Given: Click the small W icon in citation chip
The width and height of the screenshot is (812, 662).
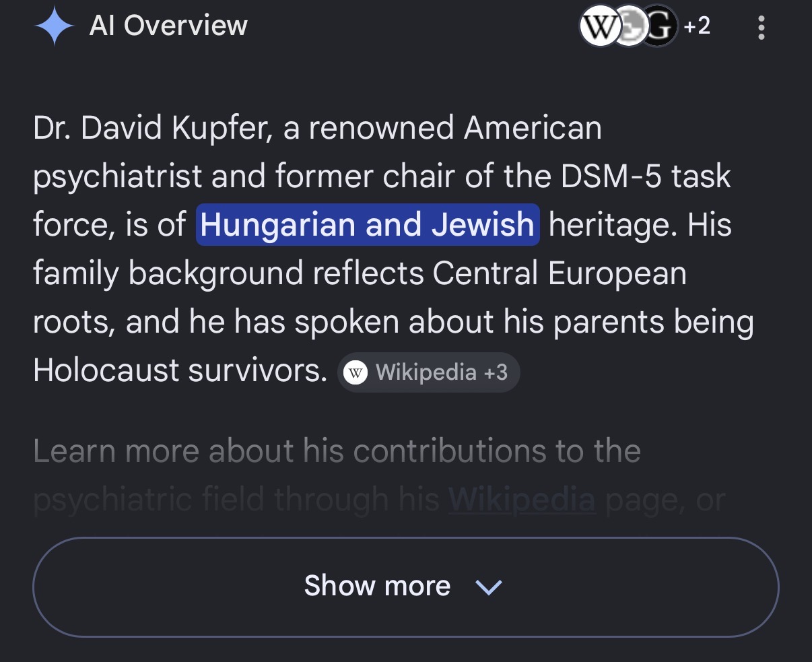Looking at the screenshot, I should (356, 372).
